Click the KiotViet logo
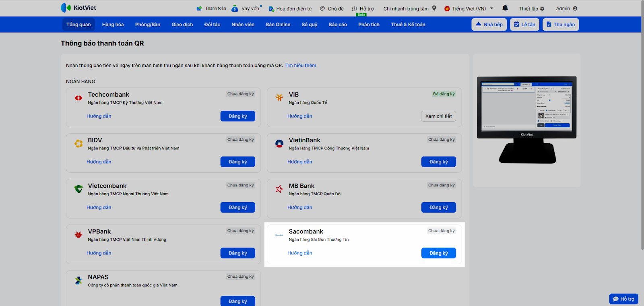Screen dimensions: 644x306 (78, 8)
